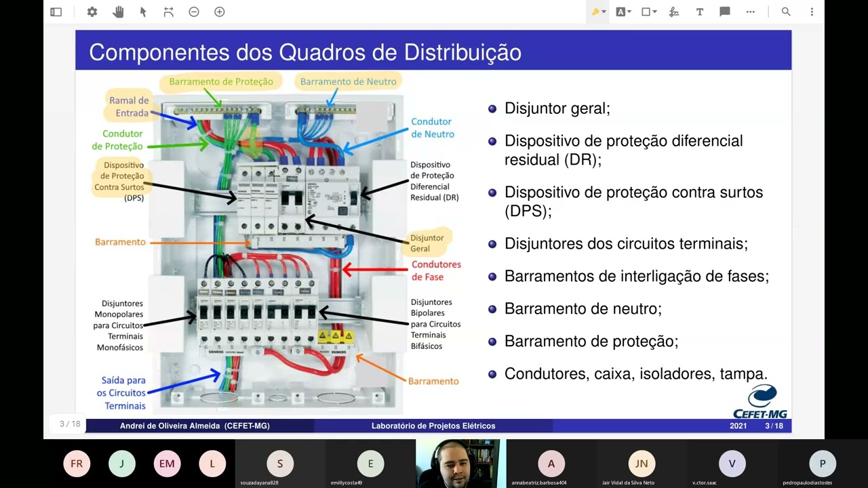The height and width of the screenshot is (488, 868).
Task: Select participant tile emillycosta49
Action: [x=370, y=464]
